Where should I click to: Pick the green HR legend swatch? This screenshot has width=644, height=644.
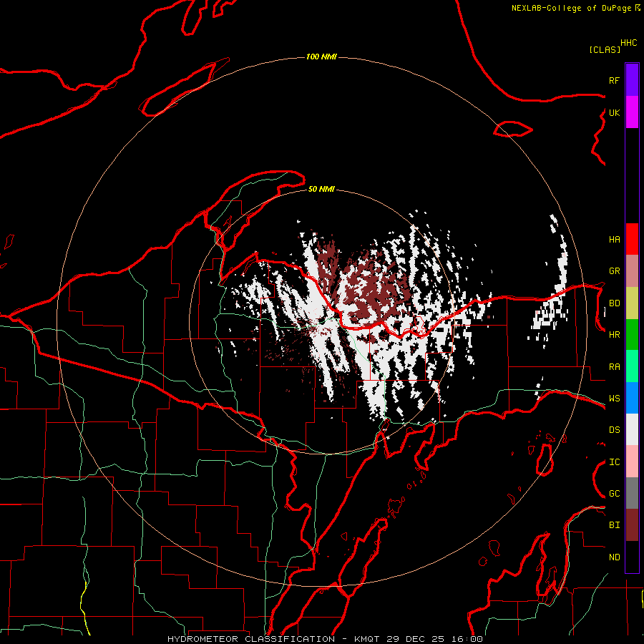coord(632,334)
